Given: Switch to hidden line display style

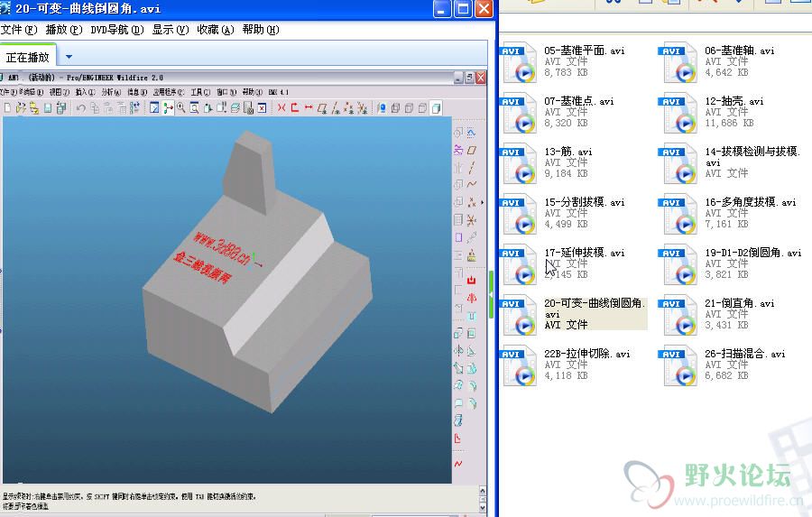Looking at the screenshot, I should (x=409, y=107).
